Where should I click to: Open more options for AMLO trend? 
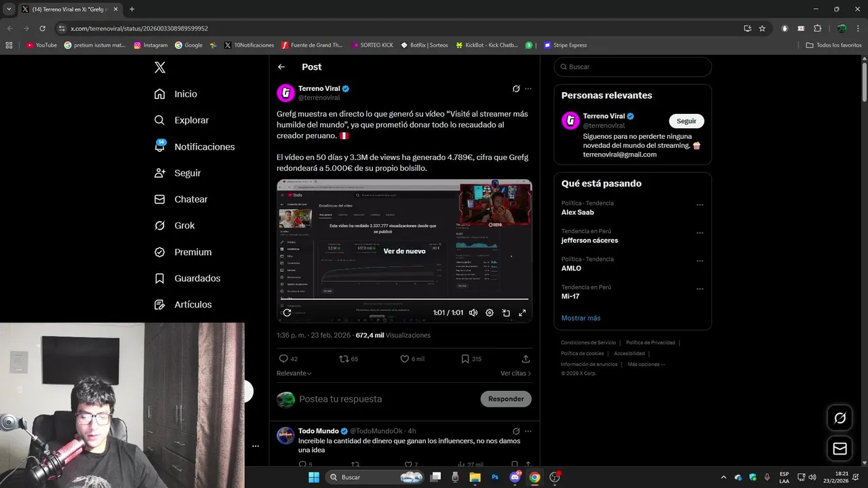(x=700, y=261)
